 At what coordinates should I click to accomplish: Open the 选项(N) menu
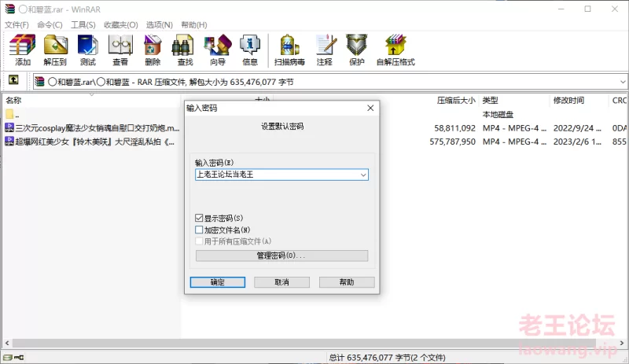click(160, 25)
